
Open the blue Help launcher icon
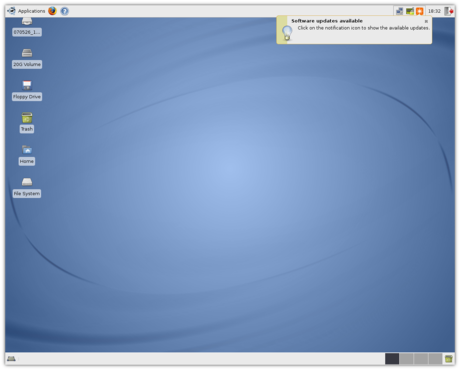pos(65,11)
